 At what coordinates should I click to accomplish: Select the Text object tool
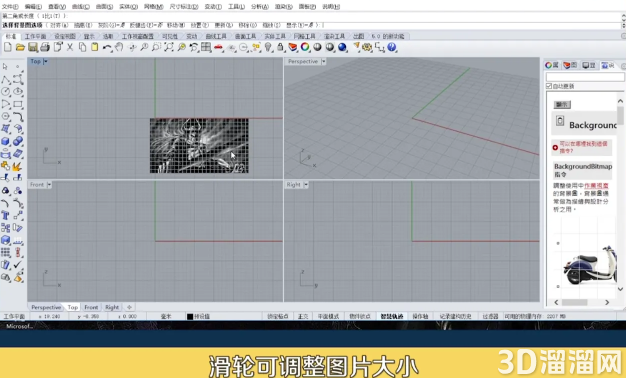click(x=6, y=216)
